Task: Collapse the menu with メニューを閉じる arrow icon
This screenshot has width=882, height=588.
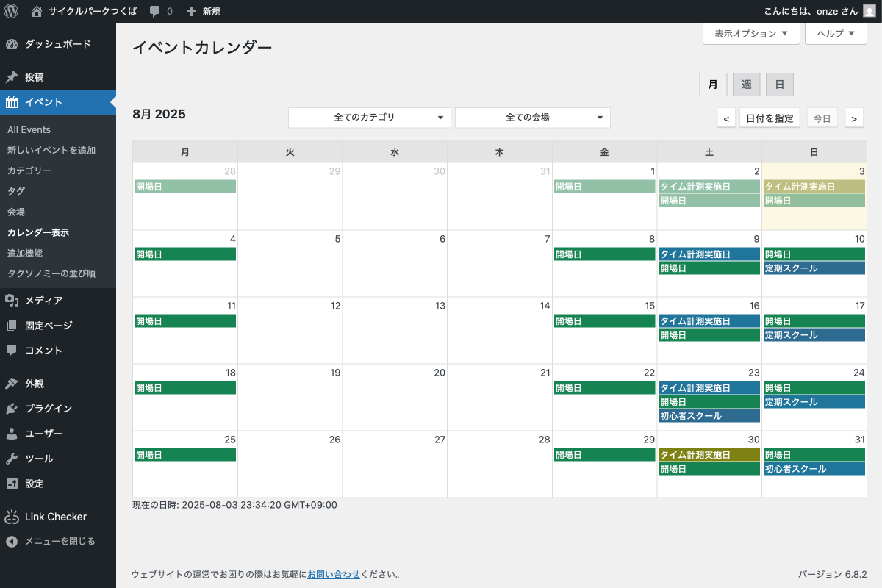Action: point(12,541)
